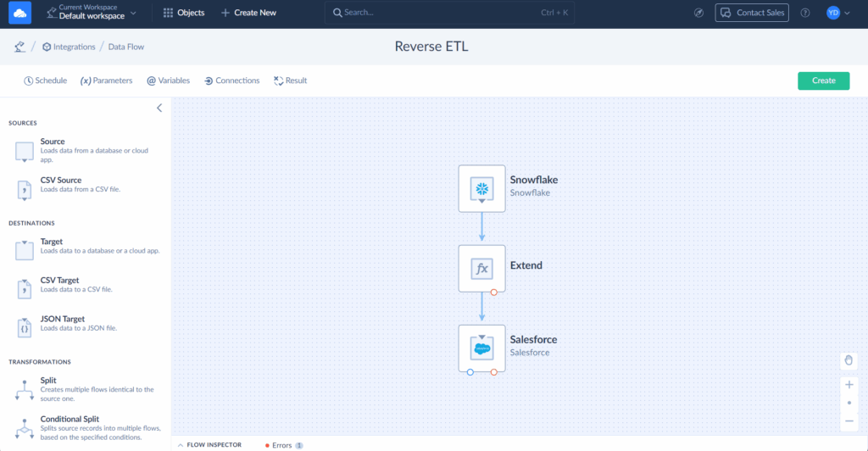The height and width of the screenshot is (451, 868).
Task: Collapse the components side panel
Action: (x=159, y=108)
